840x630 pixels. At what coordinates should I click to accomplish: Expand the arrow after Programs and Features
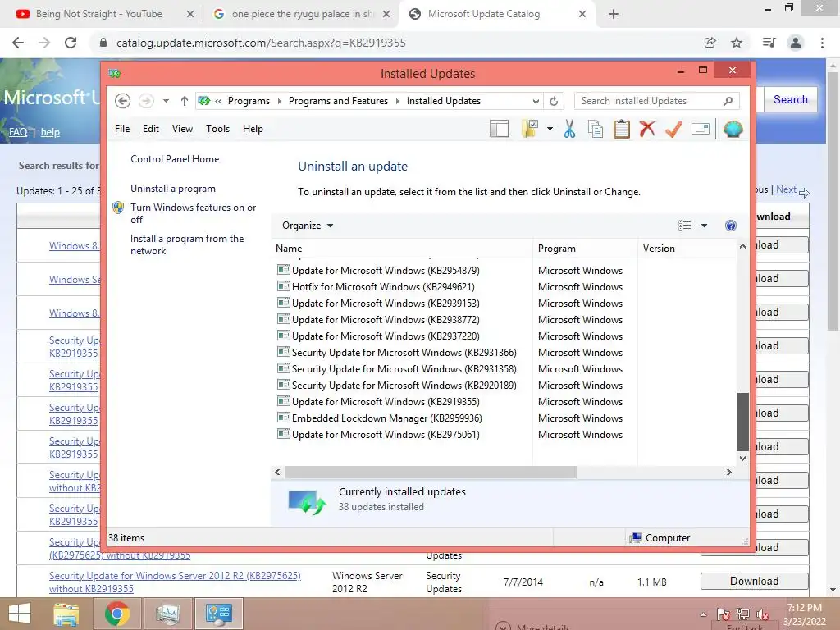click(x=398, y=101)
